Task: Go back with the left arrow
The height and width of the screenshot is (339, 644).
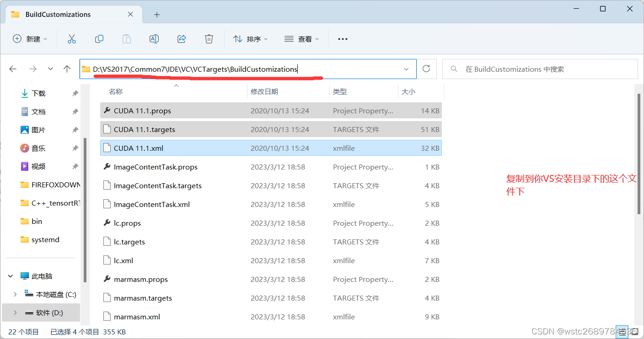Action: point(13,69)
